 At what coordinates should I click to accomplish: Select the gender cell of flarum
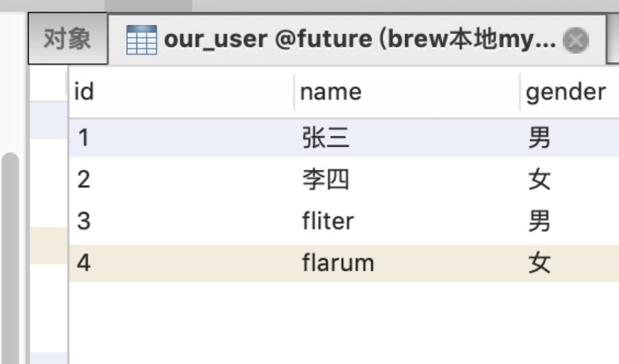click(540, 263)
